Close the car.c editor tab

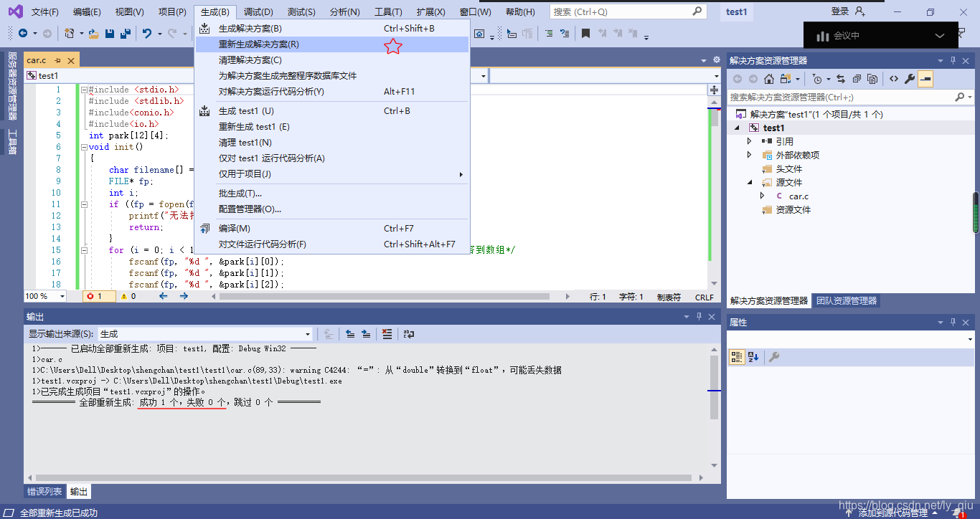[x=70, y=60]
